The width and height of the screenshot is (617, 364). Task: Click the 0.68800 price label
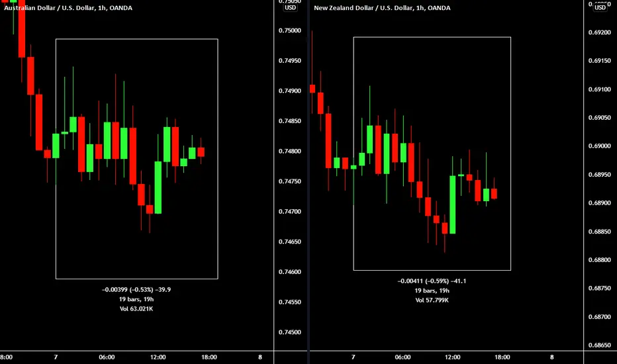600,259
